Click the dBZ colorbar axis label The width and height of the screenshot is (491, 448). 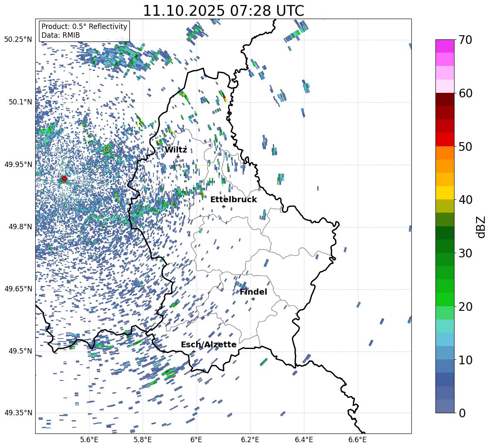coord(481,227)
